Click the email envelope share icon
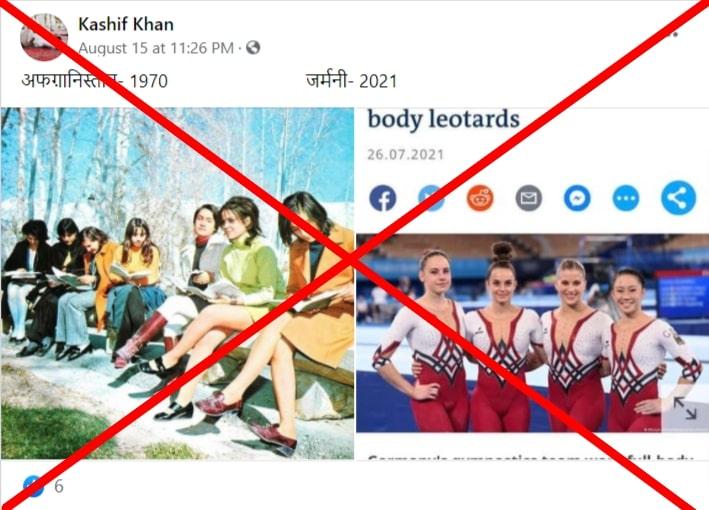The image size is (709, 510). [x=529, y=198]
